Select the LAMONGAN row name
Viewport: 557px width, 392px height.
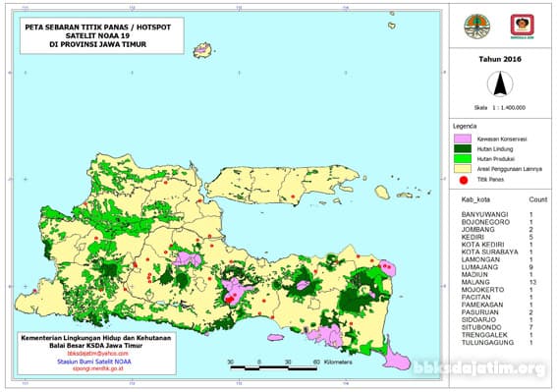click(480, 259)
